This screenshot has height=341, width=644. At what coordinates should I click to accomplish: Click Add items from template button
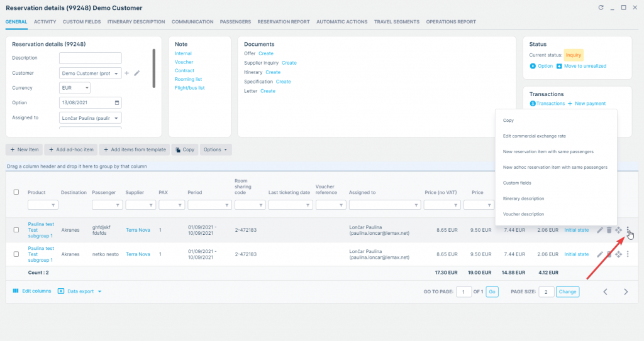[x=135, y=150]
